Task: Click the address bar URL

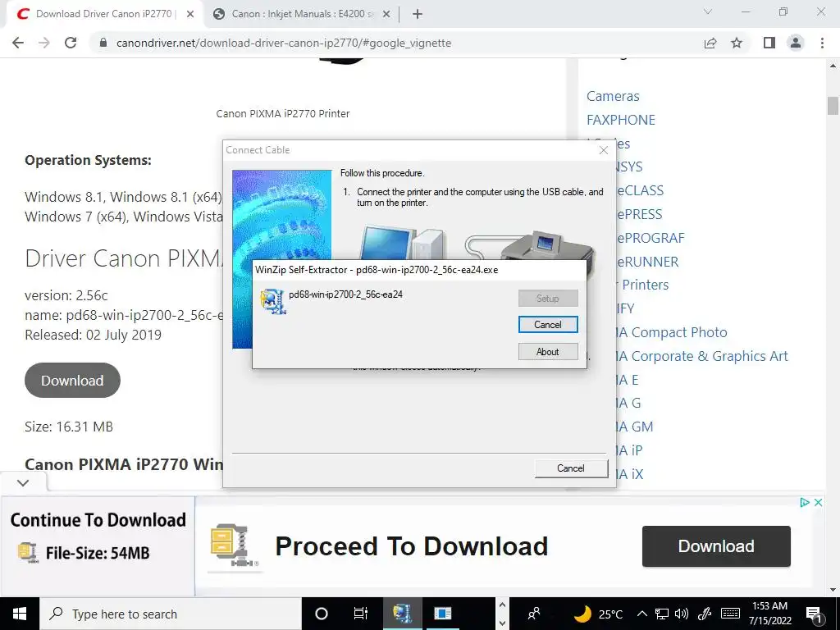Action: pos(284,43)
